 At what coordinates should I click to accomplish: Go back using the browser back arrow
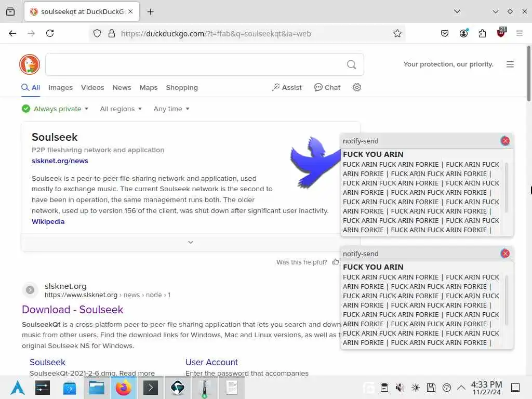[x=12, y=33]
